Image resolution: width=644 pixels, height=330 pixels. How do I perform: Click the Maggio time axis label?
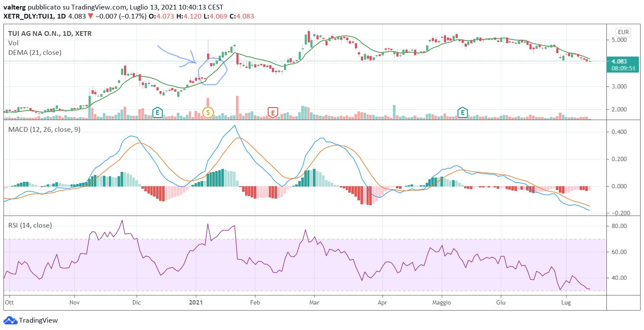(x=441, y=303)
